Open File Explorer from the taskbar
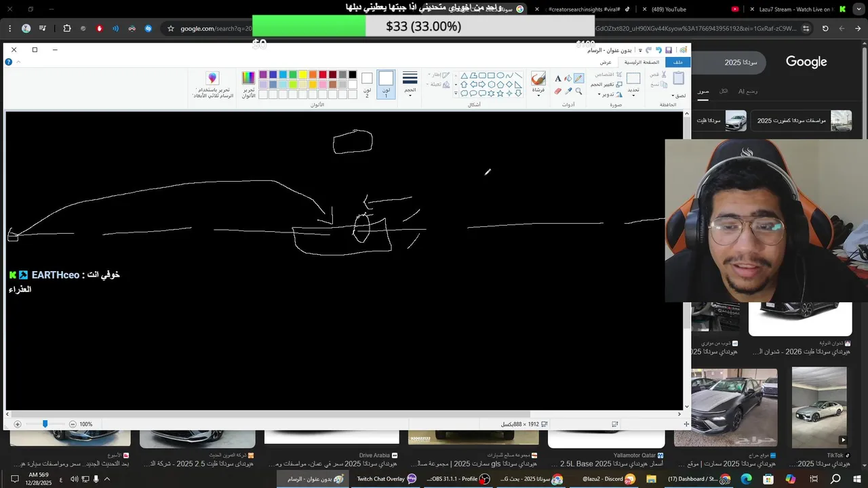This screenshot has height=488, width=868. point(651,479)
